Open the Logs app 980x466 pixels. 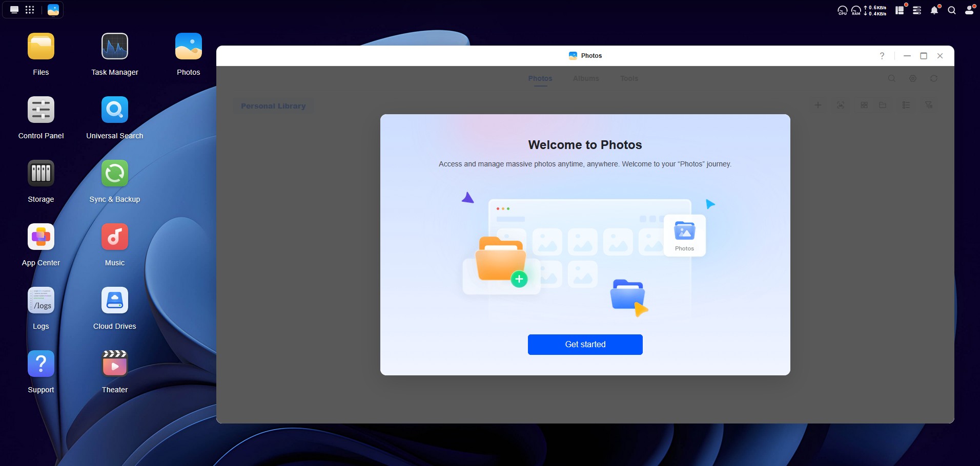tap(41, 301)
